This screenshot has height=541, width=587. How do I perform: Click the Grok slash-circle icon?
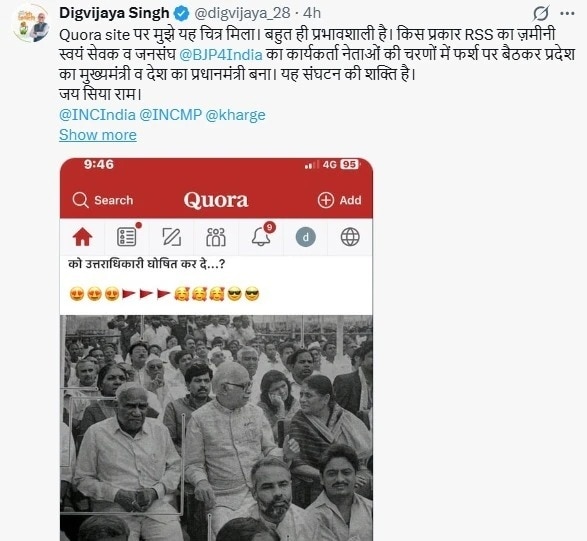point(541,14)
